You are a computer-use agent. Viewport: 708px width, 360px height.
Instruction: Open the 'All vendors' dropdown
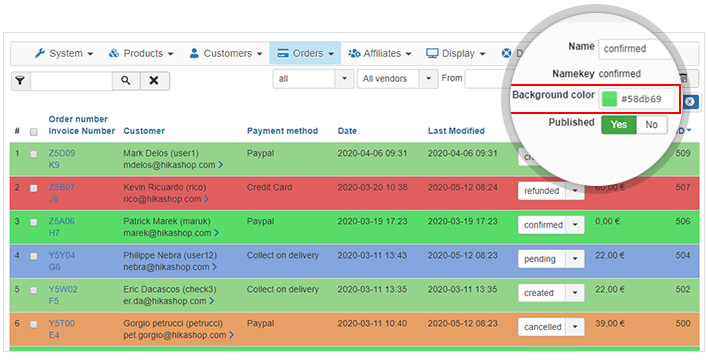coord(397,79)
